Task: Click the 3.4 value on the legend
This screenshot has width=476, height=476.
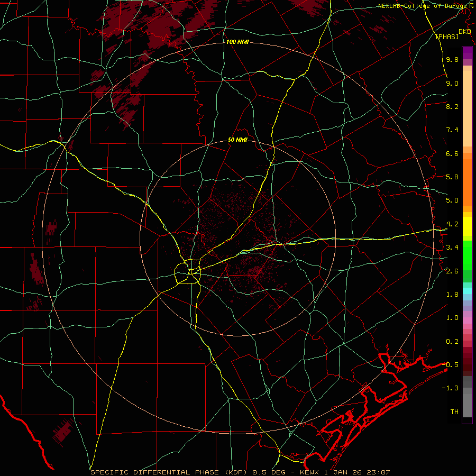Action: pyautogui.click(x=452, y=248)
